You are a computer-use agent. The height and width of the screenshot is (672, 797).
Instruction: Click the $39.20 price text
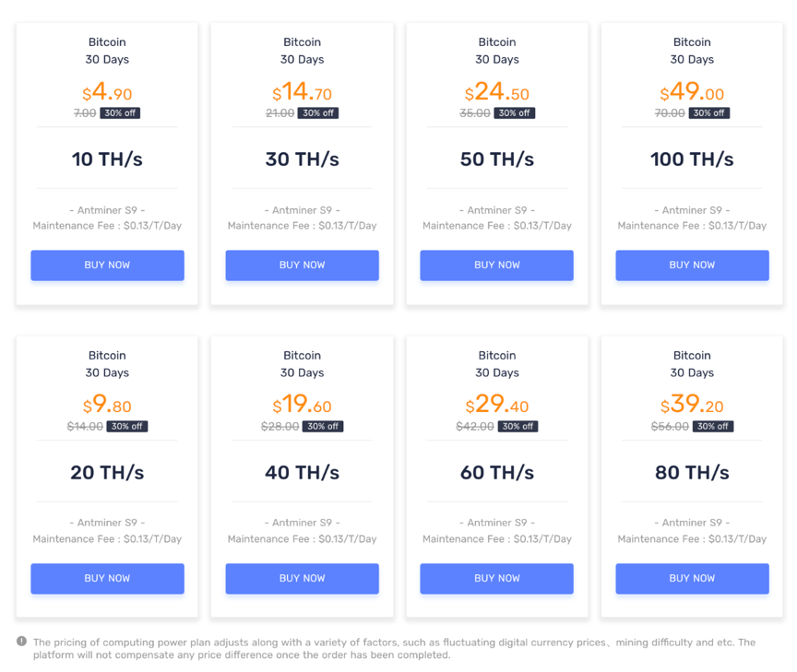pos(692,406)
